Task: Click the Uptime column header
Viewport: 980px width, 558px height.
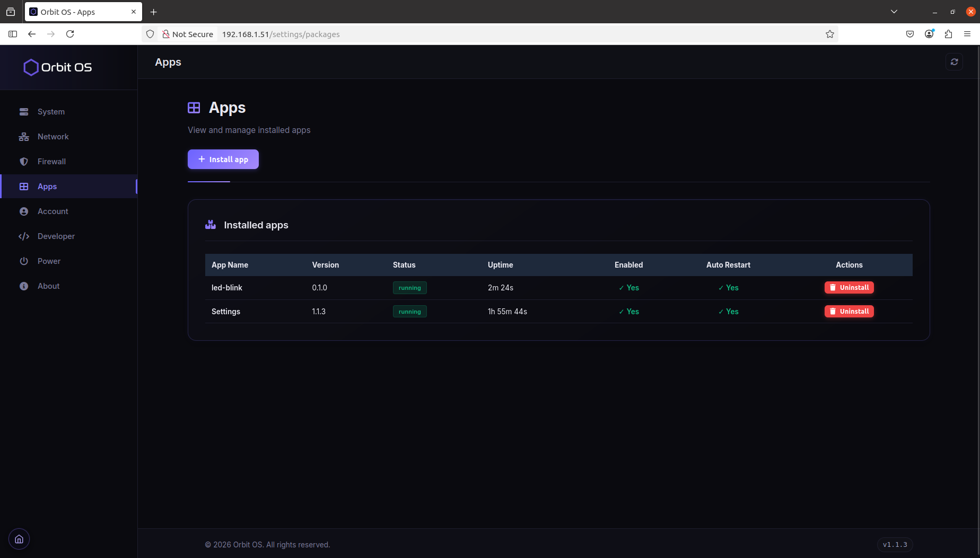Action: [x=501, y=265]
